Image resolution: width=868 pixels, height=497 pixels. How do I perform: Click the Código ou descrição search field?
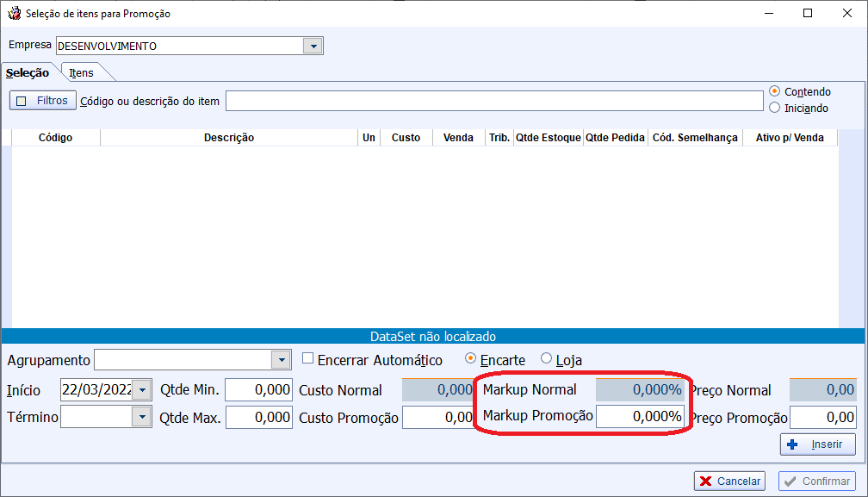point(493,101)
